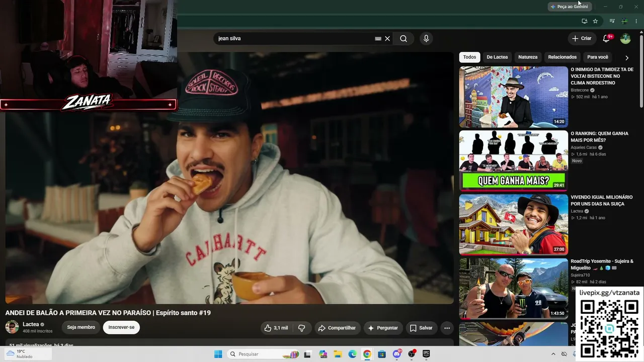
Task: Open the Lactea channel name link
Action: pos(31,324)
